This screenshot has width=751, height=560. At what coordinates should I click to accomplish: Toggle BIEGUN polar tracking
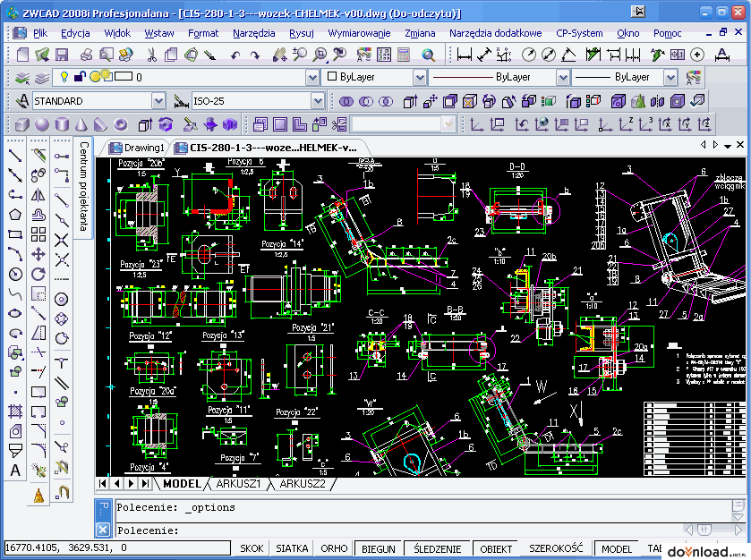pos(379,548)
